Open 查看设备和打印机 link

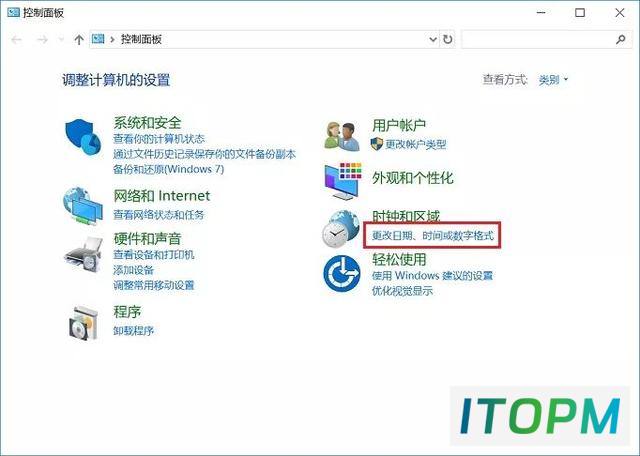pos(153,255)
